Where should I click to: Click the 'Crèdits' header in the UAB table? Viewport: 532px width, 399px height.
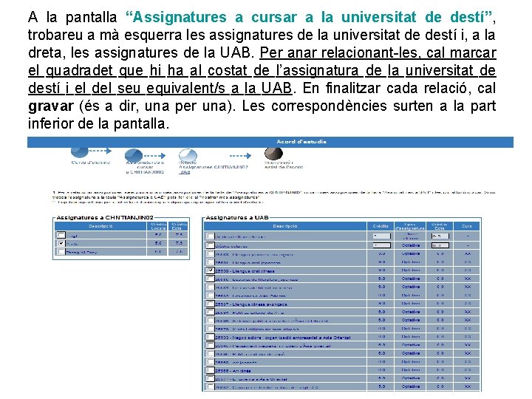coord(381,226)
